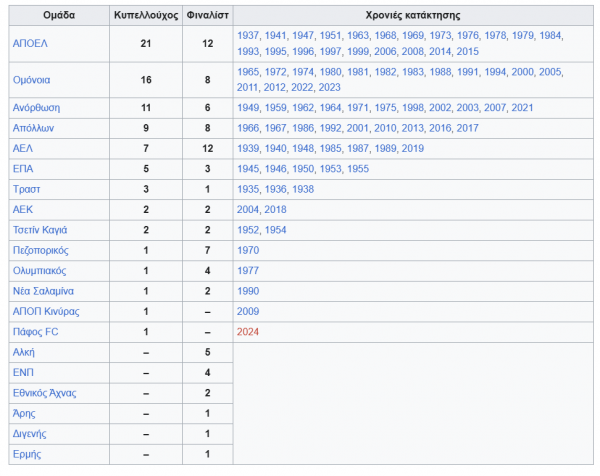Open the 2018 season link
This screenshot has height=476, width=600.
click(275, 210)
